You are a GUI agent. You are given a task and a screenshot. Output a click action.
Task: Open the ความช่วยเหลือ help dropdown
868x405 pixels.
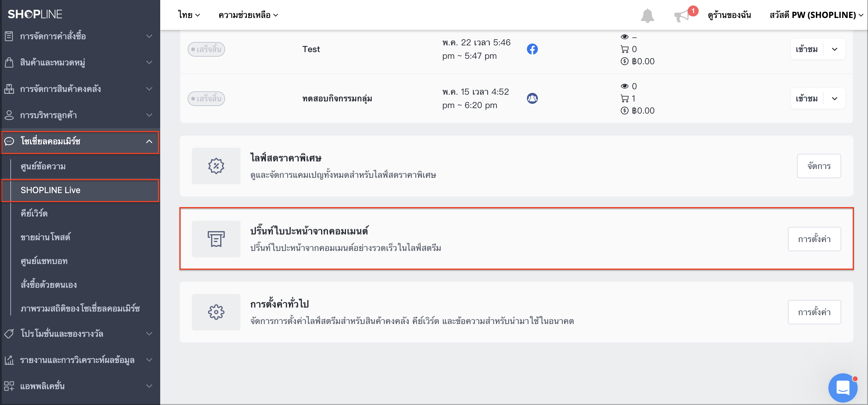coord(248,15)
